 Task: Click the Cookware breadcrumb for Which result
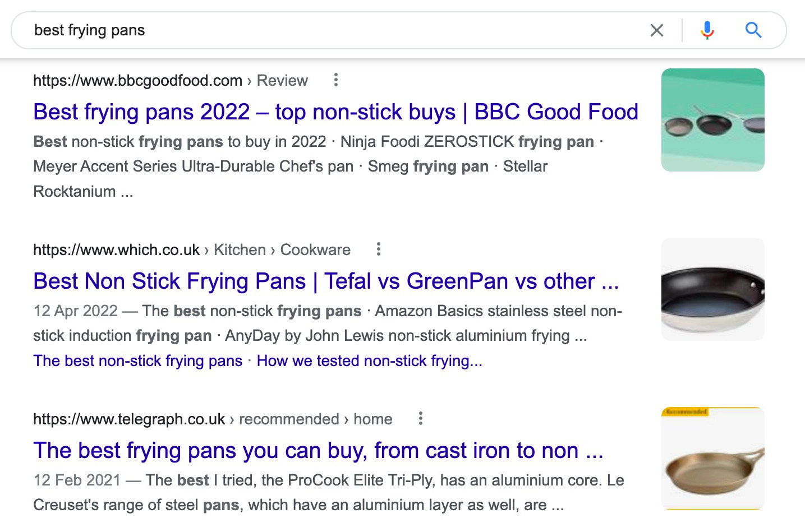point(315,249)
